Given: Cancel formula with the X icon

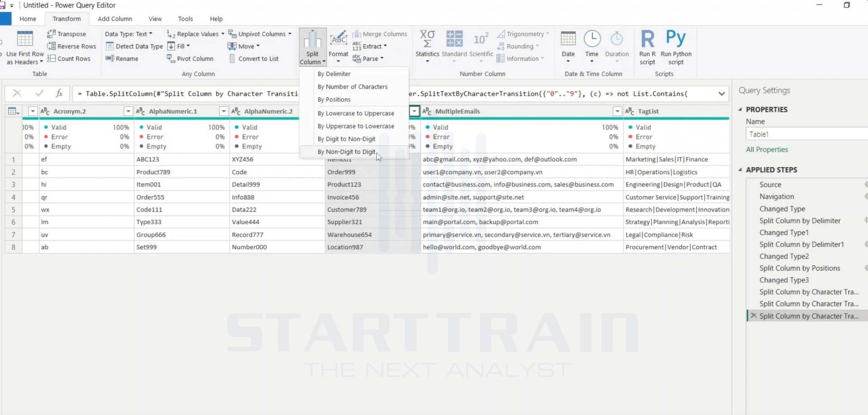Looking at the screenshot, I should [17, 93].
